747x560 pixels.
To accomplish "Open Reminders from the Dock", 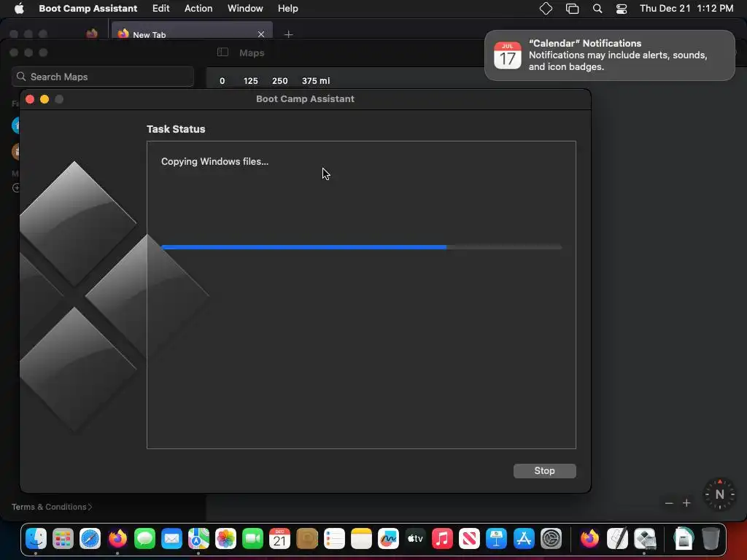I will (334, 539).
